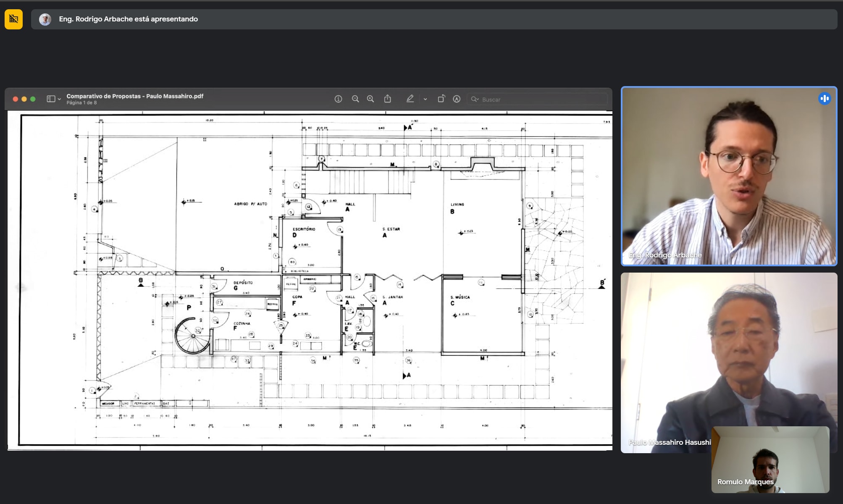Select Romulo Marques self-view tile
This screenshot has height=504, width=843.
point(770,459)
